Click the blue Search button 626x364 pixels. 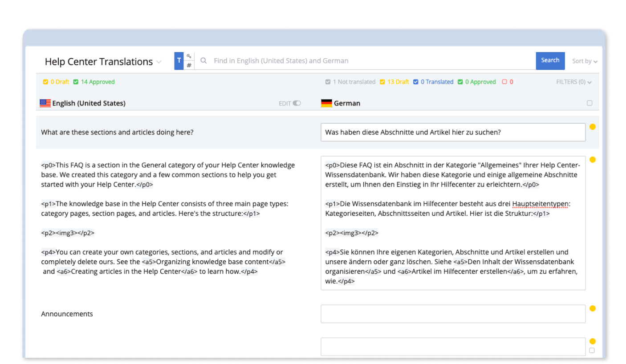(x=550, y=61)
